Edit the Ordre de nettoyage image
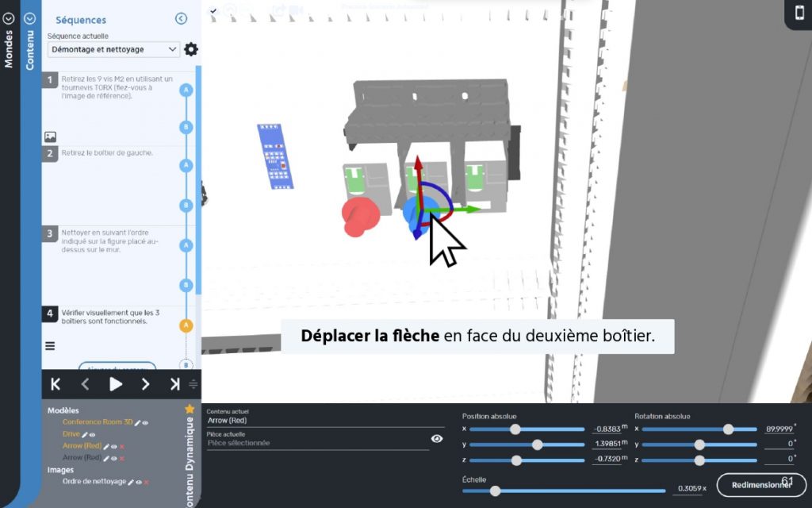812x508 pixels. (131, 482)
